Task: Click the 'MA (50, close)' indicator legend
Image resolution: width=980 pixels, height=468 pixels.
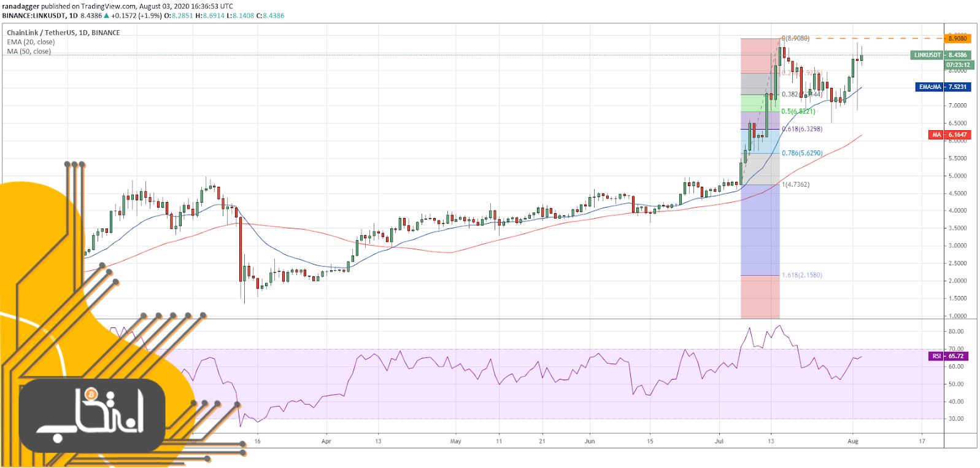Action: tap(29, 51)
